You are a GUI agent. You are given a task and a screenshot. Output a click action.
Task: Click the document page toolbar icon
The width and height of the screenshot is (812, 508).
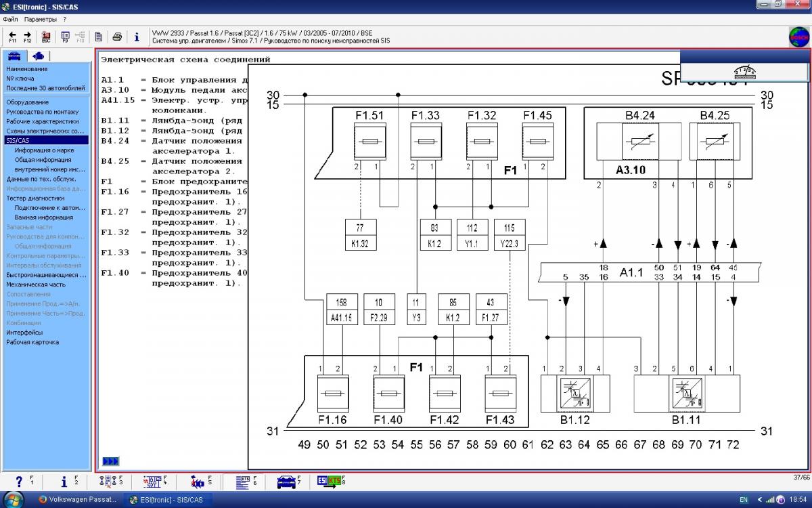coord(99,37)
